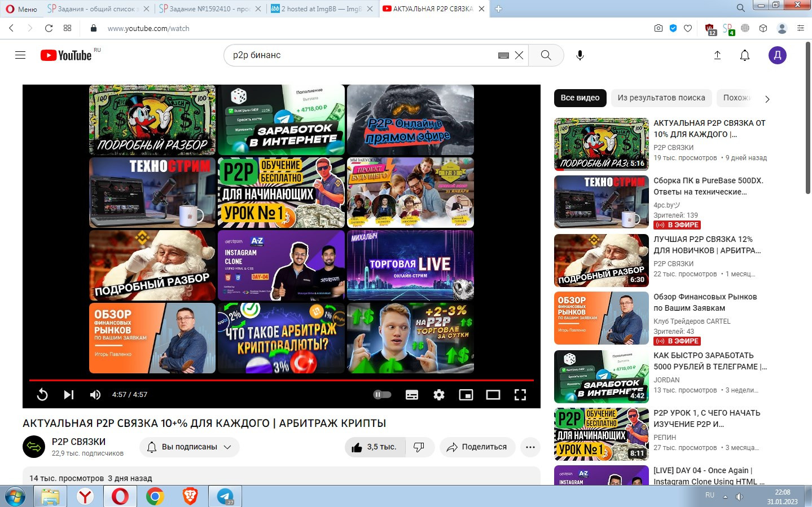The width and height of the screenshot is (812, 507).
Task: Toggle autoplay switch in player
Action: point(382,395)
